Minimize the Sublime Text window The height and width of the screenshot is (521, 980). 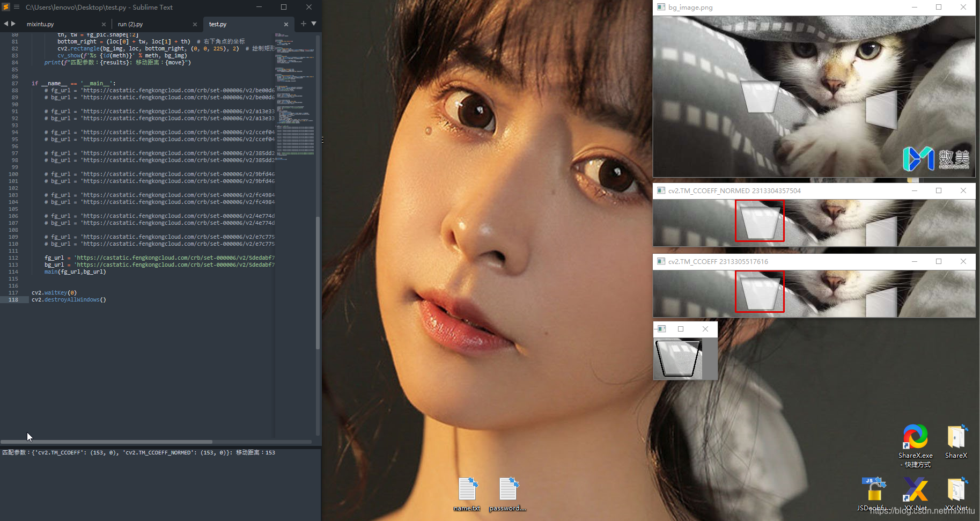pos(259,7)
